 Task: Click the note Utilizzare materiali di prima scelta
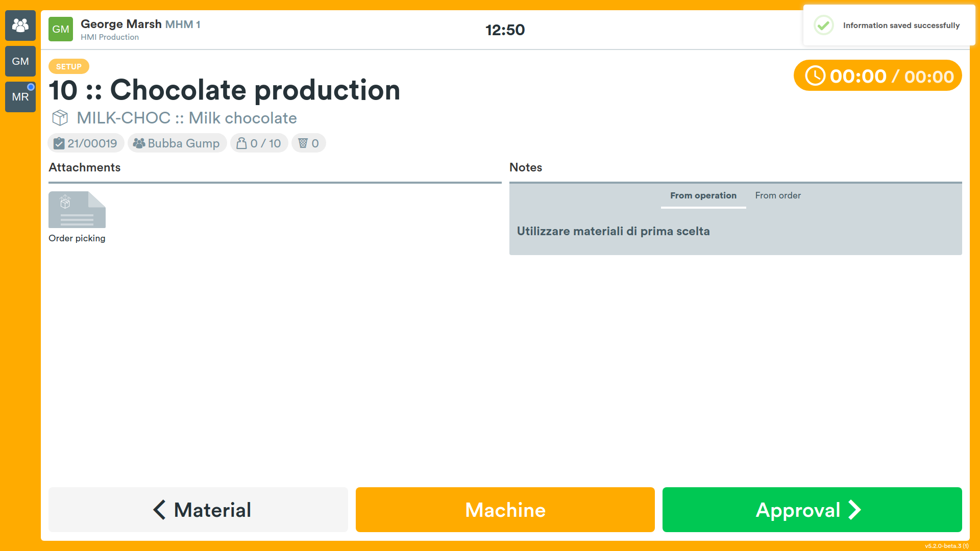(613, 231)
